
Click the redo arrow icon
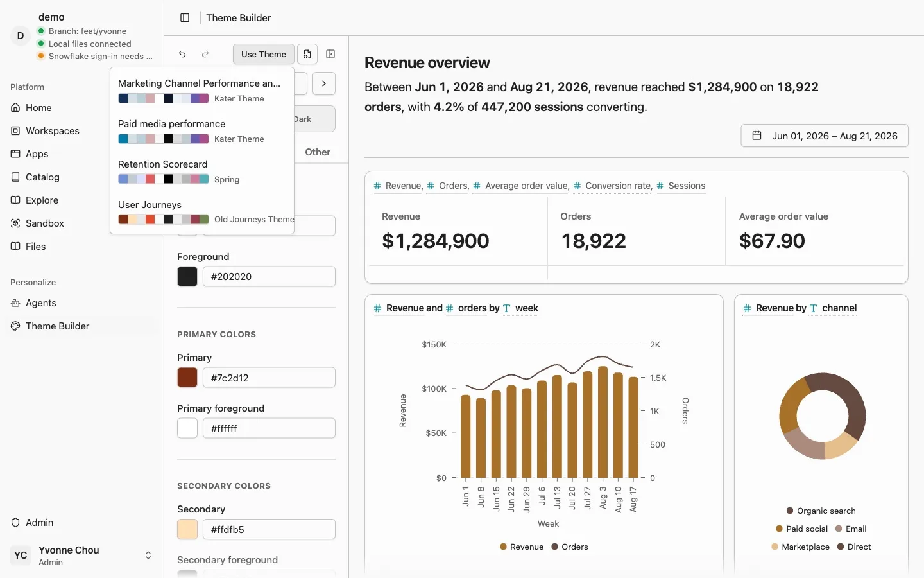point(205,55)
